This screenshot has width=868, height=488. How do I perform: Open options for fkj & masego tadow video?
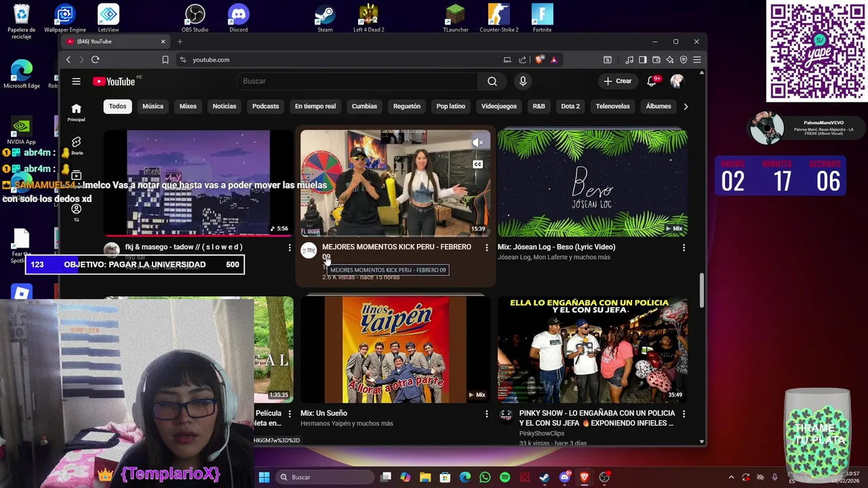tap(290, 247)
